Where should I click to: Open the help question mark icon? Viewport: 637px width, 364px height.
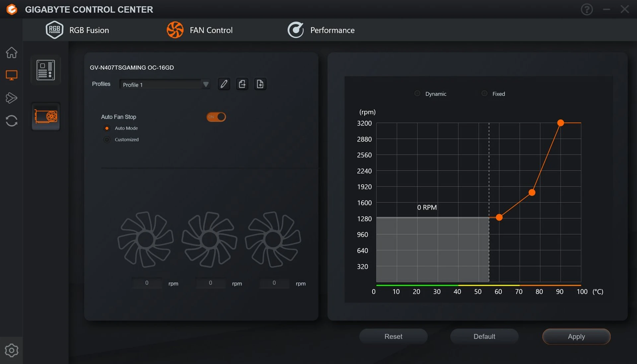tap(587, 9)
